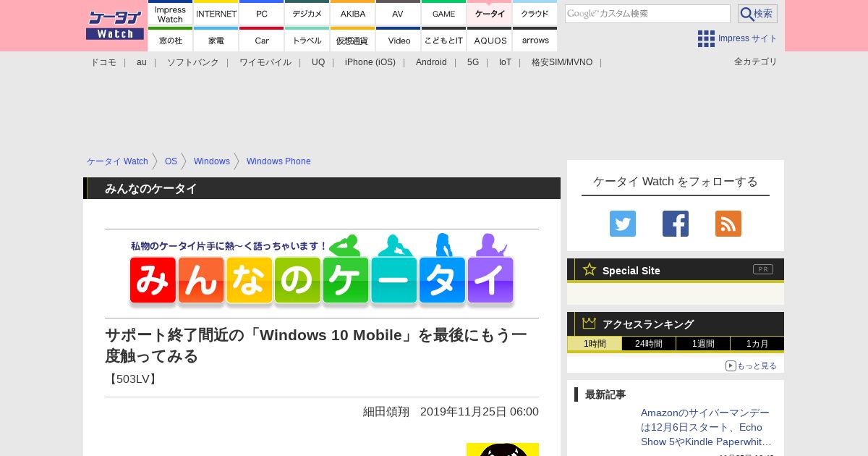
Task: Select the 1カ月 ranking tab
Action: tap(757, 344)
